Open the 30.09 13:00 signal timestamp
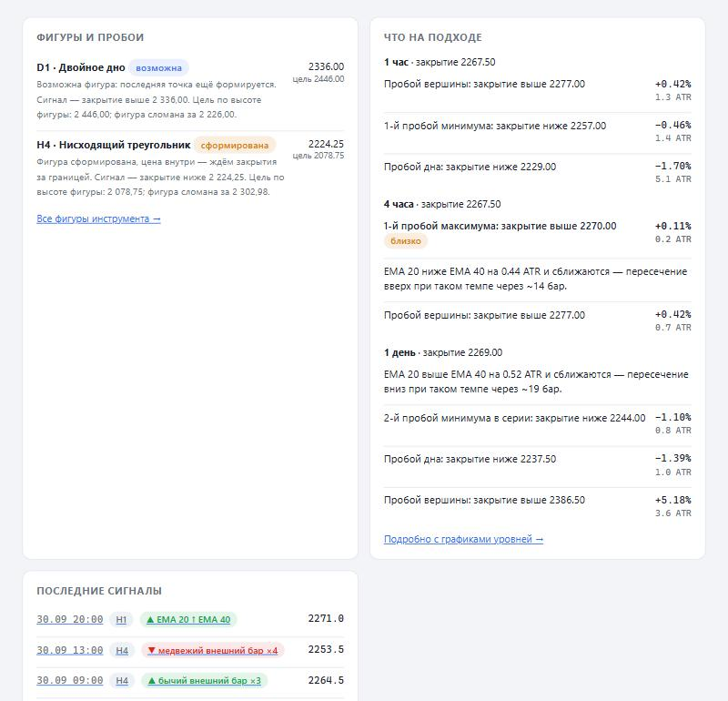The image size is (728, 701). (70, 650)
